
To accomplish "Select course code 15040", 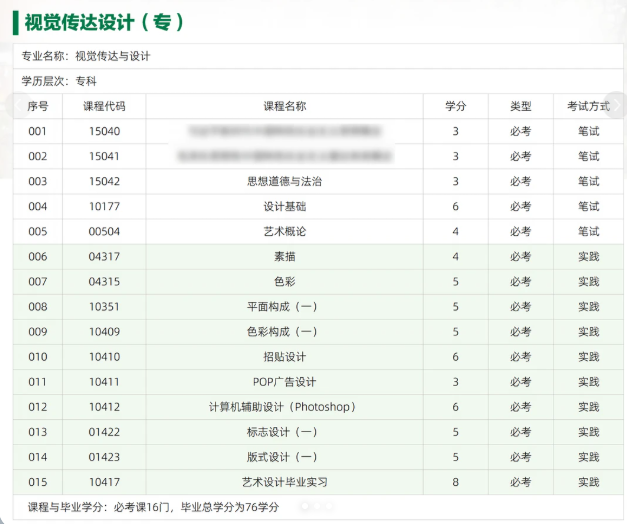I will tap(104, 131).
